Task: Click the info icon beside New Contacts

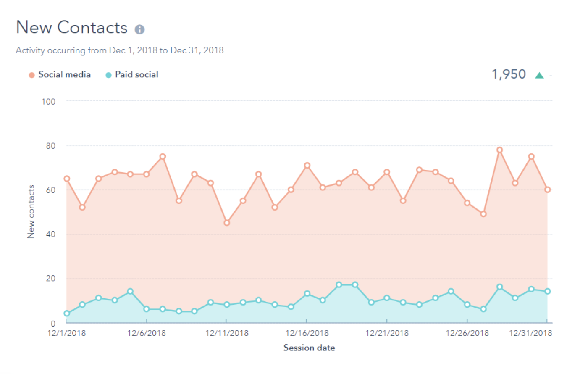Action: [139, 29]
